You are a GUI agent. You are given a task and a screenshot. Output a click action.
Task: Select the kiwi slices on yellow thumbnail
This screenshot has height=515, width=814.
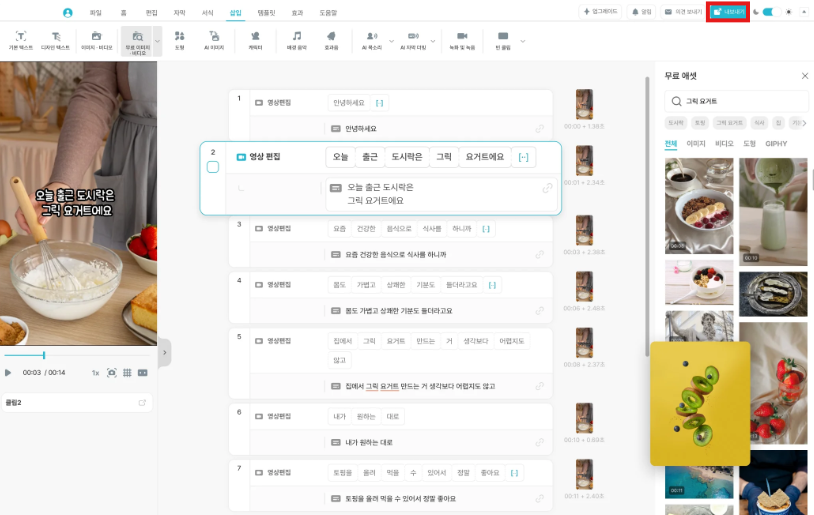[700, 403]
